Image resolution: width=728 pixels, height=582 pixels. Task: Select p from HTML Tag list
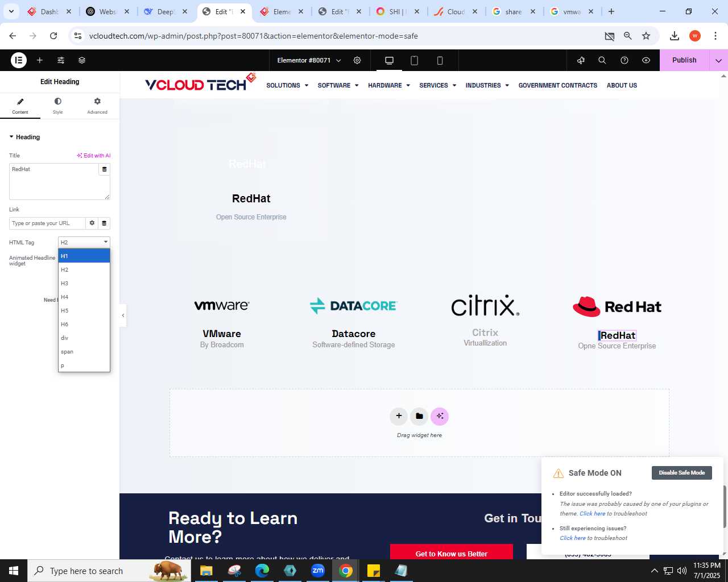click(x=84, y=365)
